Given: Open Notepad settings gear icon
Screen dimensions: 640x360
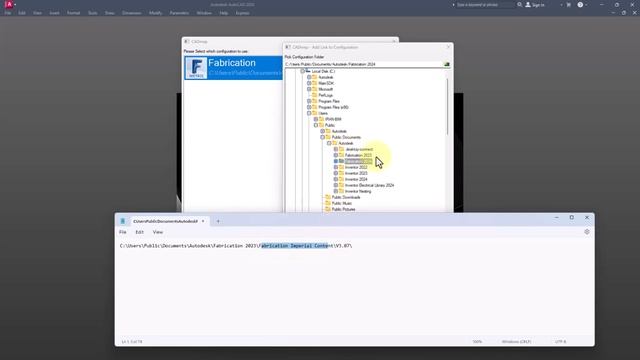Looking at the screenshot, I should pos(587,232).
